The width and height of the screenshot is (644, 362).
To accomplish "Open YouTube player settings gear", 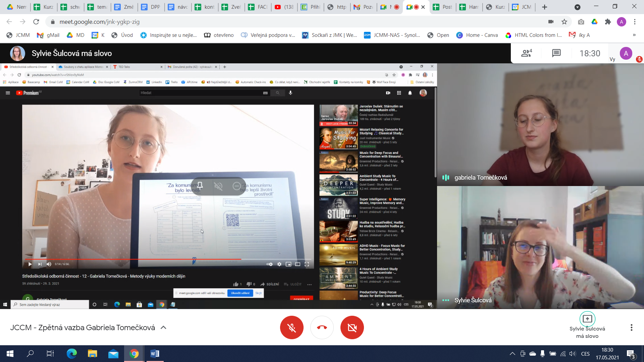I will [279, 264].
